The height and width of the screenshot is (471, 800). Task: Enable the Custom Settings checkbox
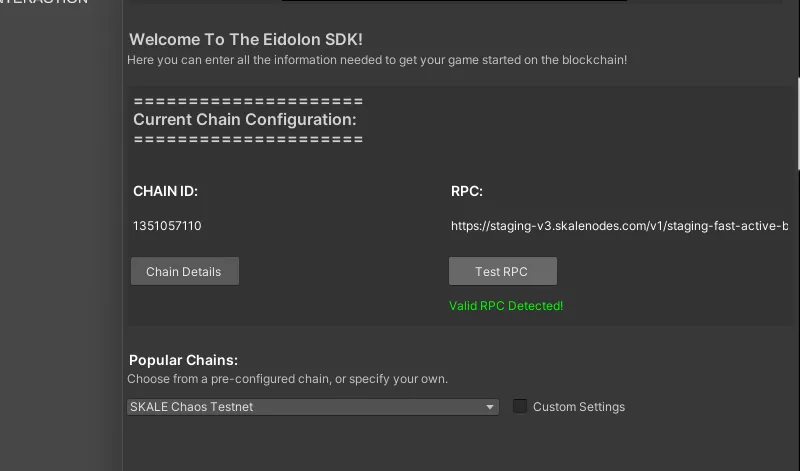(x=520, y=406)
